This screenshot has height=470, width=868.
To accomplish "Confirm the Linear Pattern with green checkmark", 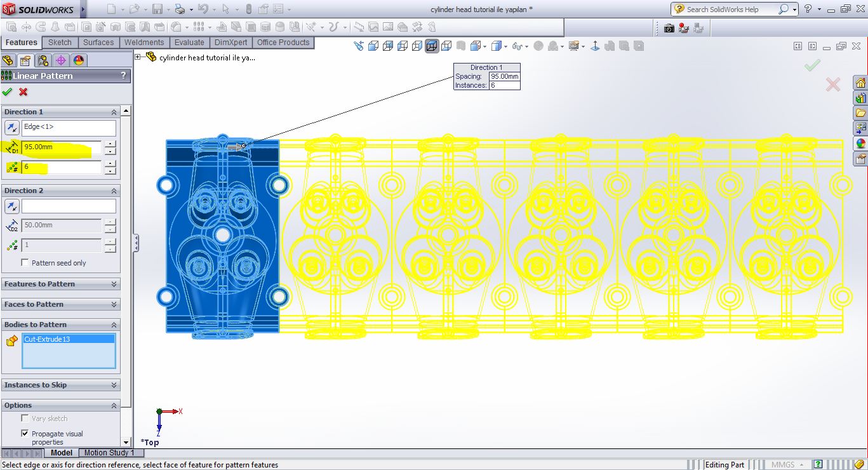I will tap(7, 92).
